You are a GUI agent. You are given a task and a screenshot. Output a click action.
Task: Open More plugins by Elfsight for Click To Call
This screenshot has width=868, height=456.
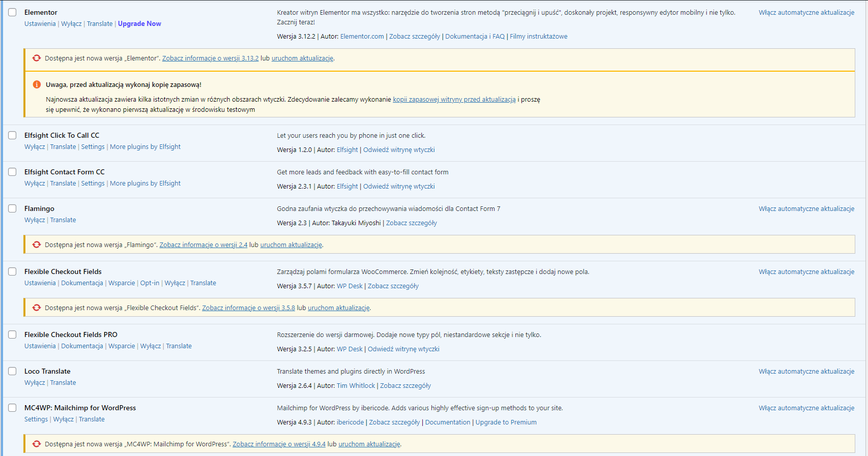click(x=146, y=146)
